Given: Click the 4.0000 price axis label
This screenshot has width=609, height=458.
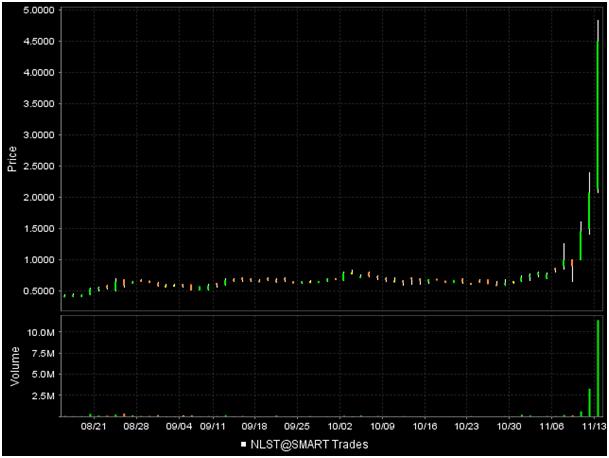Looking at the screenshot, I should 39,73.
